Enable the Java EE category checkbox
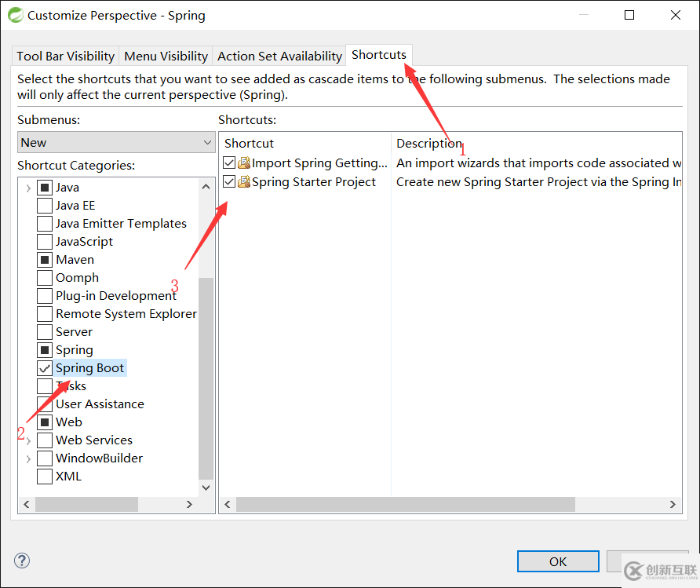 pos(45,206)
